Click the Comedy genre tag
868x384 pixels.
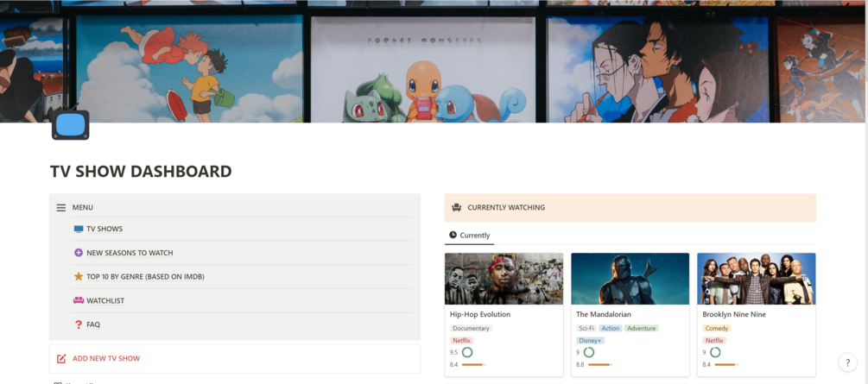click(x=716, y=328)
